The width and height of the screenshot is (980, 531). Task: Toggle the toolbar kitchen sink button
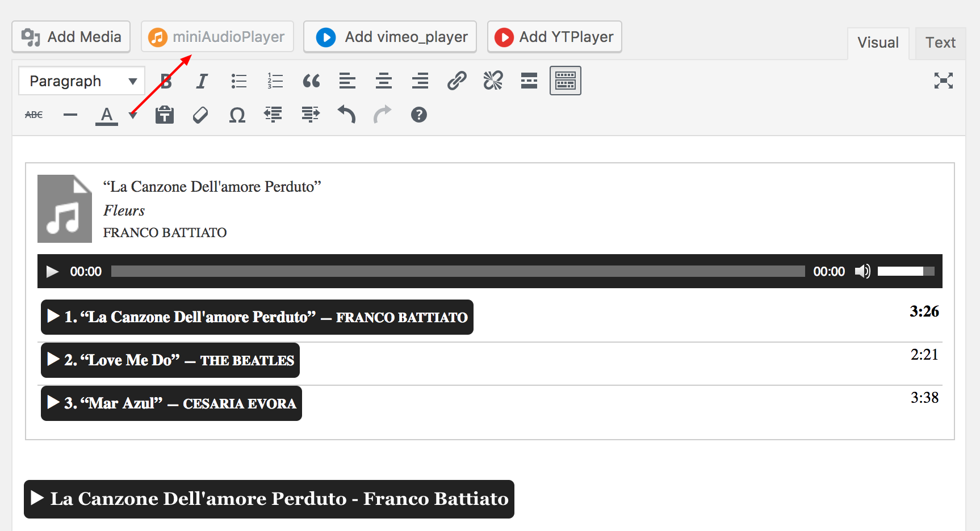point(565,81)
